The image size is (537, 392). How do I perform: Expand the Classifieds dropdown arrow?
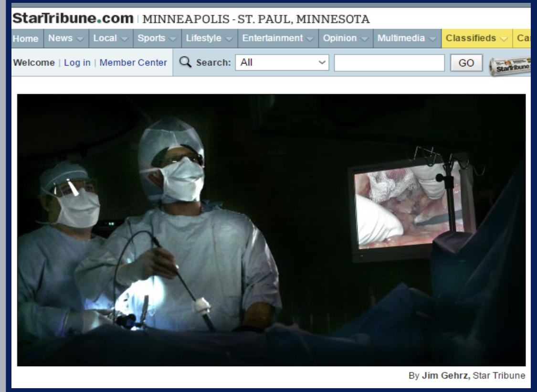pos(504,39)
